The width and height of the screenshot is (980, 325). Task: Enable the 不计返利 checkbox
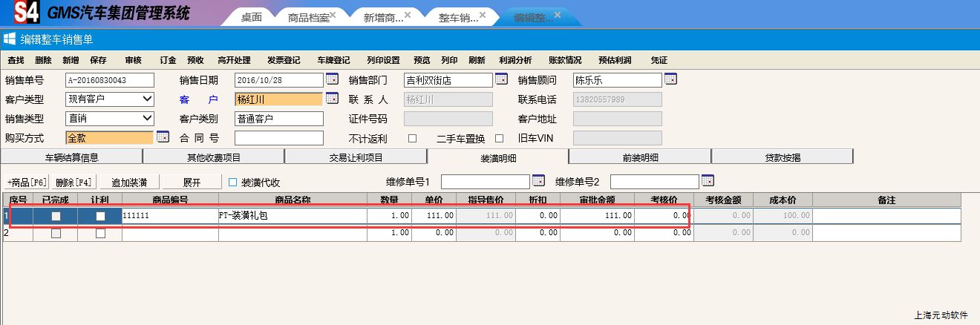point(413,138)
